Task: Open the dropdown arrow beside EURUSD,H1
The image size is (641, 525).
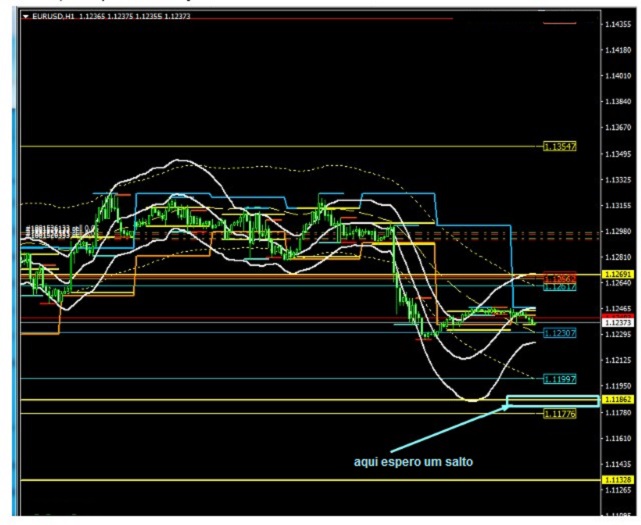Action: pyautogui.click(x=25, y=17)
